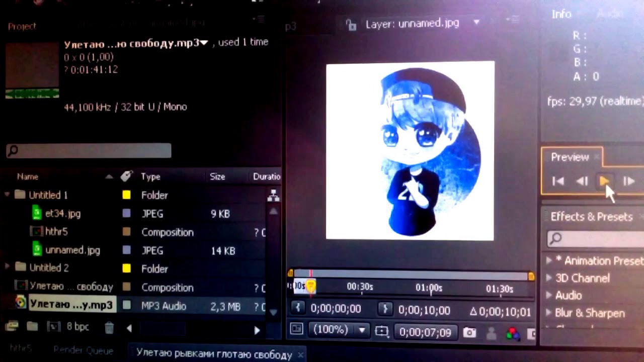This screenshot has height=362, width=644.
Task: Click the audio file icon of Улетаю ...у.mp3
Action: 20,303
